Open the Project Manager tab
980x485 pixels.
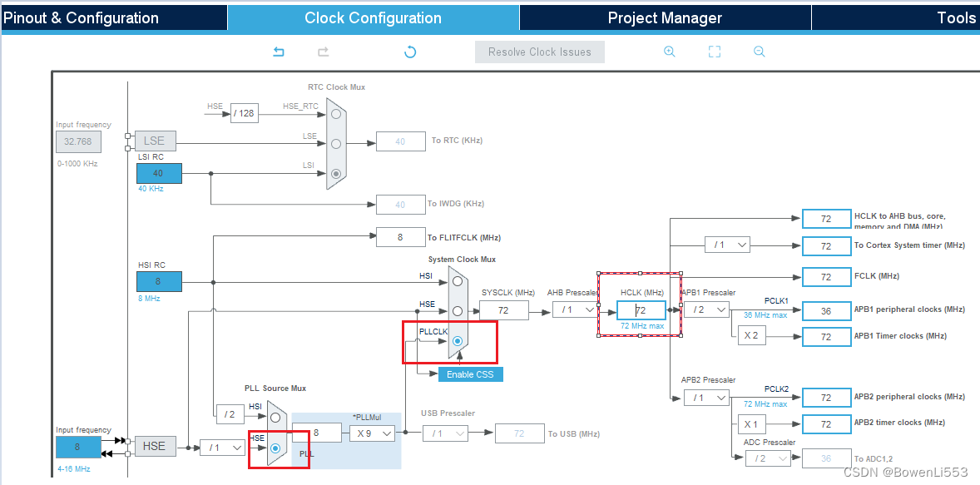tap(665, 17)
